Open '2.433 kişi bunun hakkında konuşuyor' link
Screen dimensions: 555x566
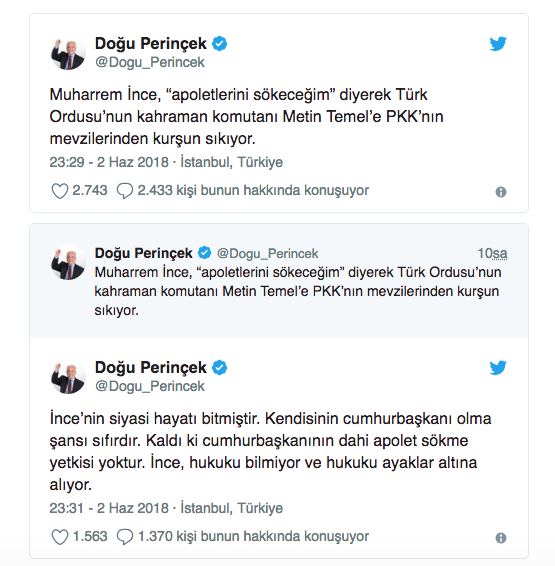[x=253, y=190]
